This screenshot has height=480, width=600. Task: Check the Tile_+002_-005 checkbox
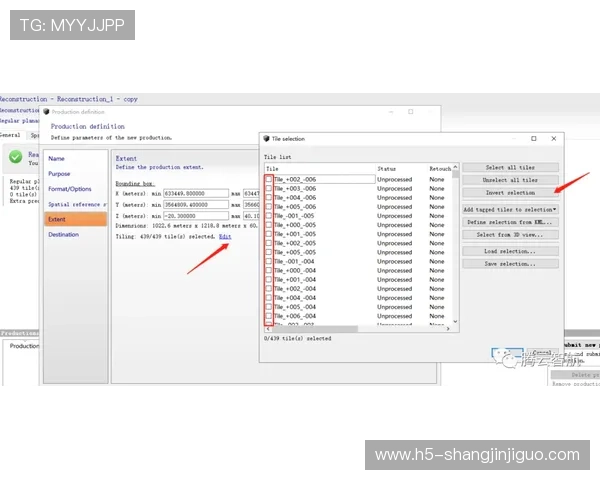(x=269, y=243)
